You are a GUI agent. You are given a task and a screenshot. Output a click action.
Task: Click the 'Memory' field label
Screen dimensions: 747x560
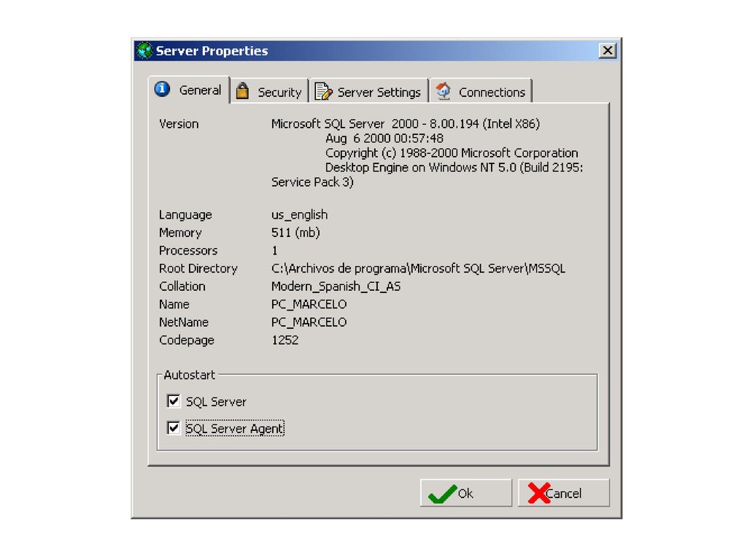pos(180,233)
